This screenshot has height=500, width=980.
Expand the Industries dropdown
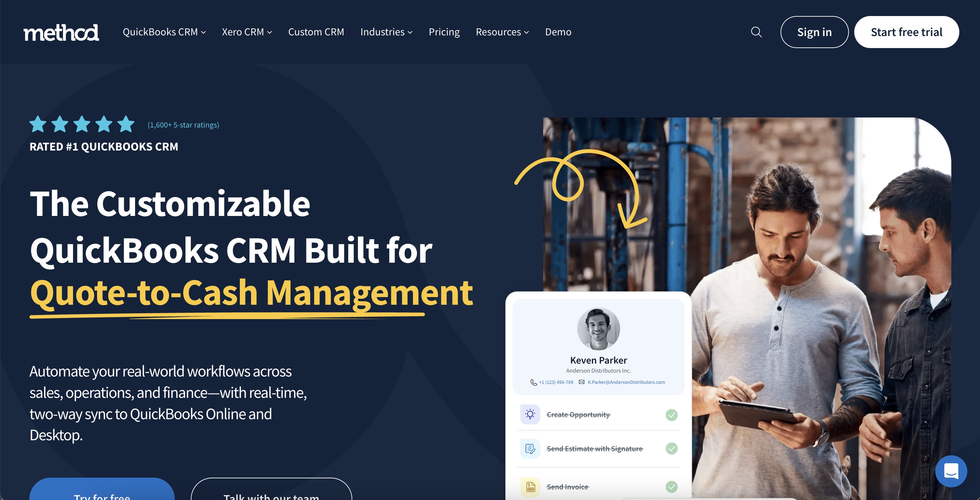point(387,32)
